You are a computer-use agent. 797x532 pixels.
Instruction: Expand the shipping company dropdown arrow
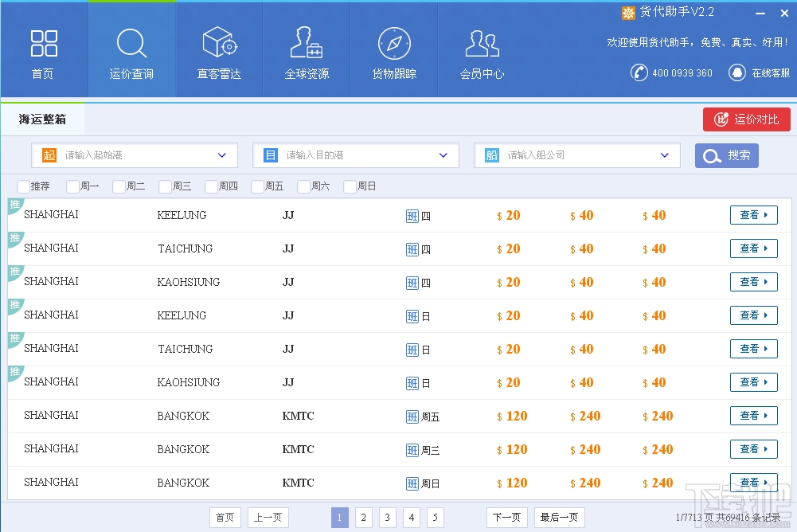point(664,155)
